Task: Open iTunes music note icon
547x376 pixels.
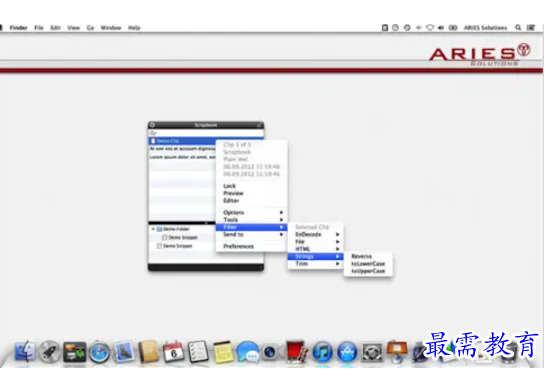Action: click(322, 351)
